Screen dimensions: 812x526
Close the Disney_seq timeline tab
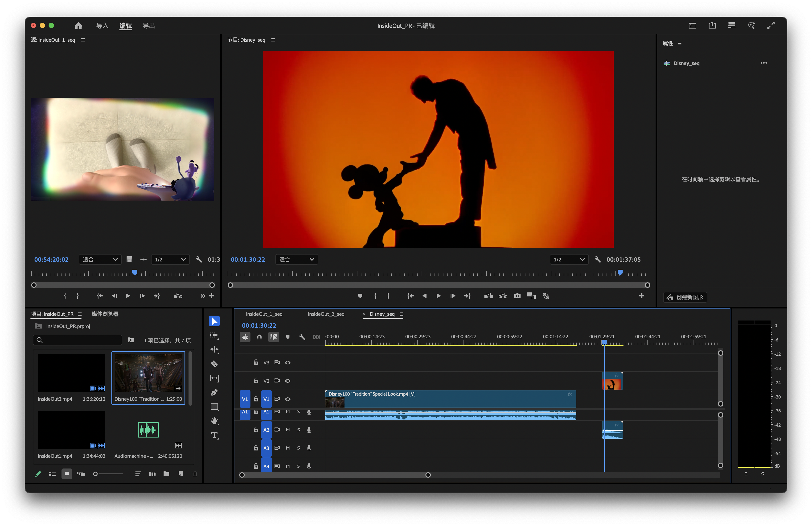[x=364, y=314]
